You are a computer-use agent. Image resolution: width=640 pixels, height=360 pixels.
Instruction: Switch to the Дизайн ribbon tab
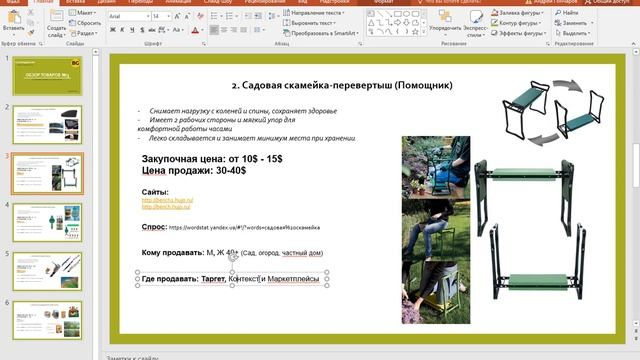point(106,2)
